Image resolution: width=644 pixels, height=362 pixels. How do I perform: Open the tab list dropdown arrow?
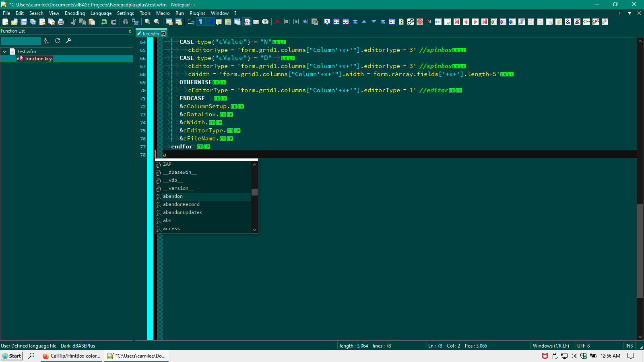click(629, 13)
